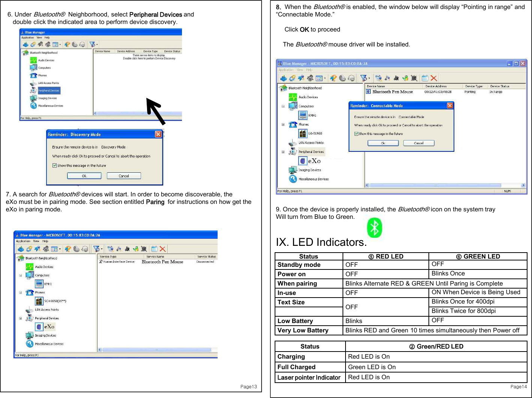The width and height of the screenshot is (532, 398).
Task: Click Device Address header in Connectable Mode window
Action: 443,86
